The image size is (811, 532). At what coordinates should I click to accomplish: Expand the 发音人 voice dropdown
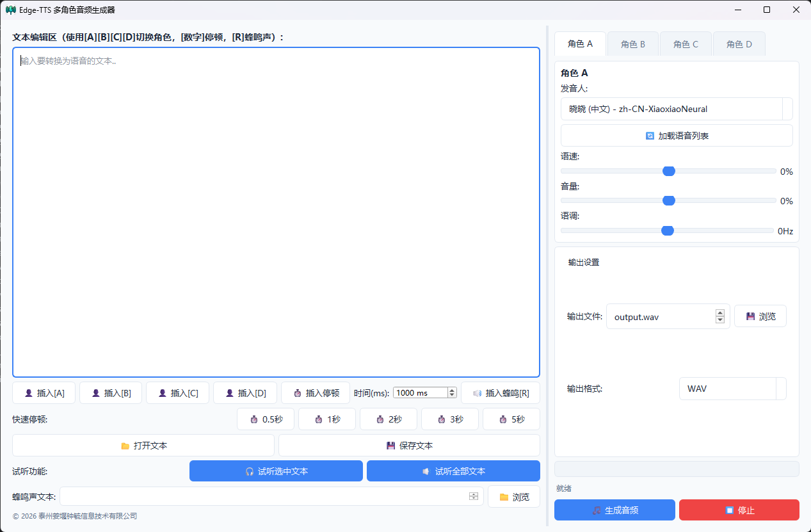click(x=787, y=109)
